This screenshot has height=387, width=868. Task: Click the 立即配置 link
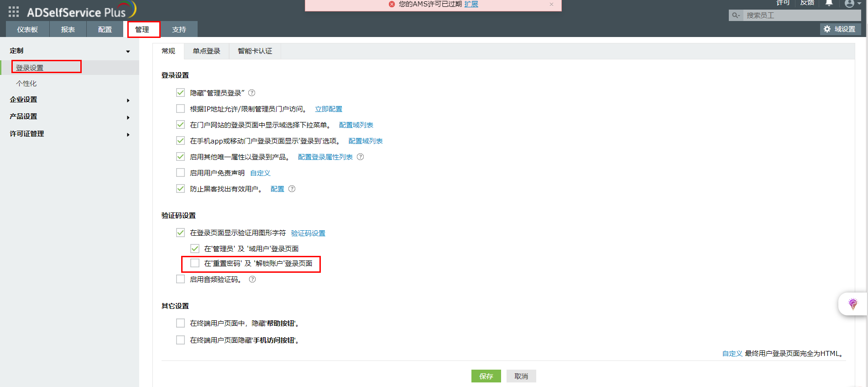(329, 109)
